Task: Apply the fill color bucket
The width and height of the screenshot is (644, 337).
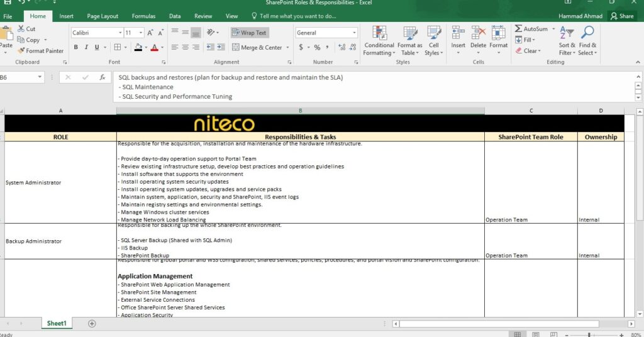Action: coord(138,47)
